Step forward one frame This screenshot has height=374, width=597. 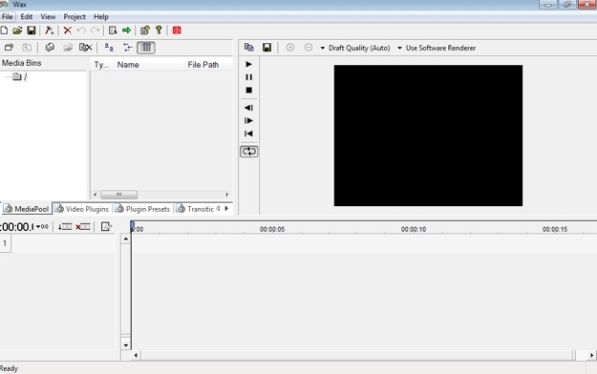(249, 121)
